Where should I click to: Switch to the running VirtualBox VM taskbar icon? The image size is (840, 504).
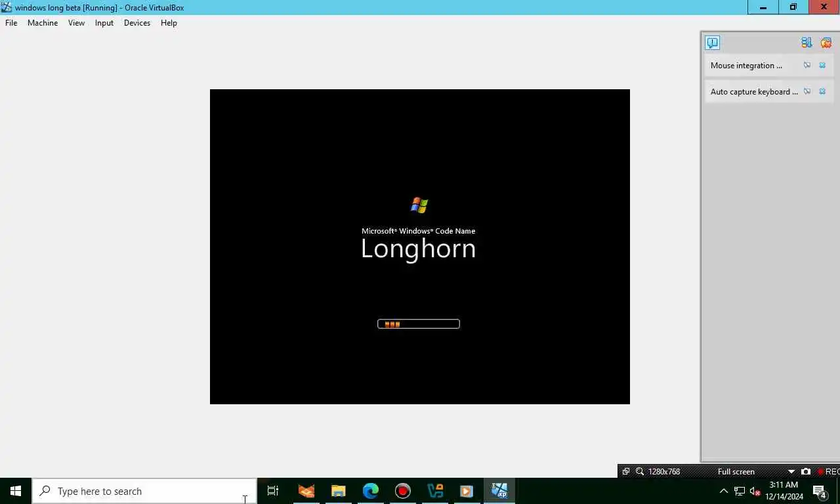(x=499, y=491)
